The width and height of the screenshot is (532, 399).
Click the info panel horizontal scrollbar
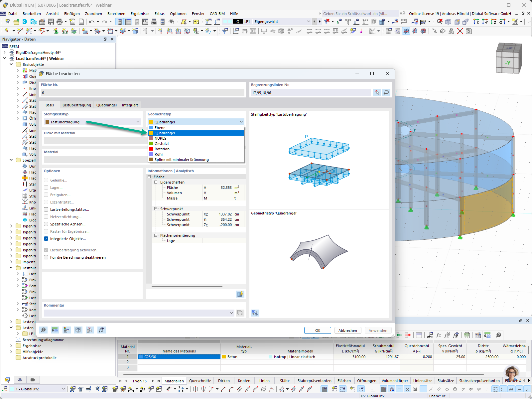click(x=187, y=286)
